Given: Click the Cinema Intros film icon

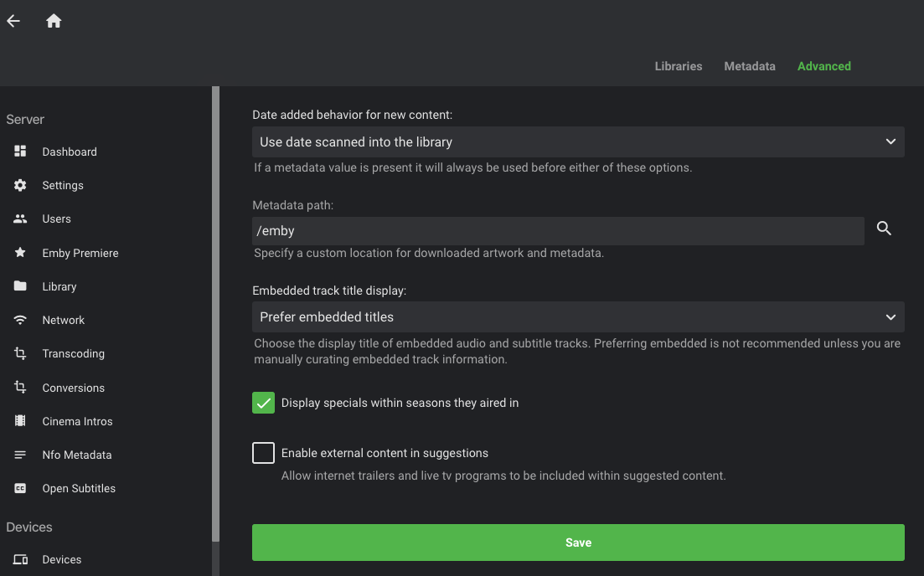Looking at the screenshot, I should [x=20, y=421].
